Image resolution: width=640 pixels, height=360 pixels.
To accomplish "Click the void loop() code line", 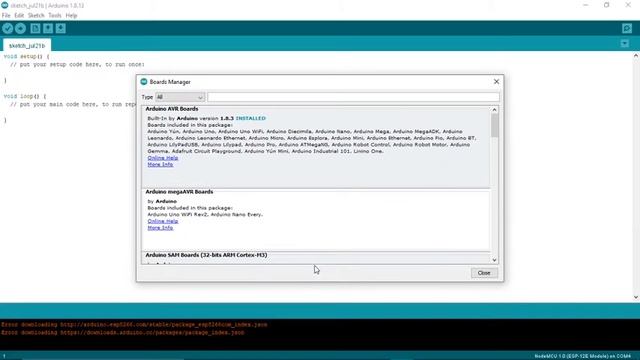I will (25, 96).
